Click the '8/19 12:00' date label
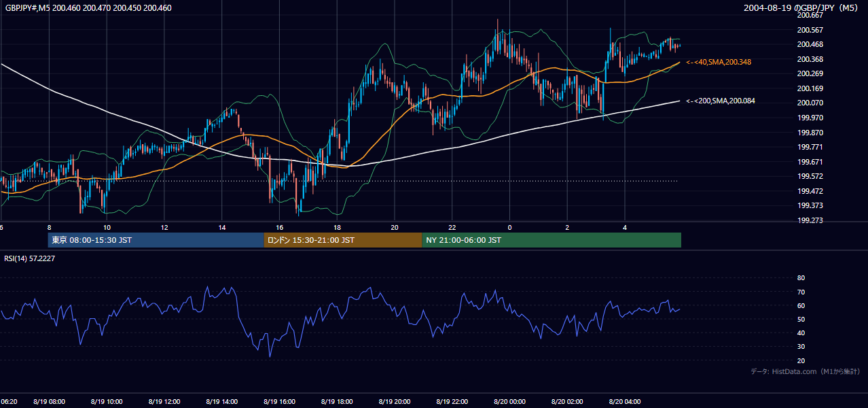 pyautogui.click(x=164, y=402)
